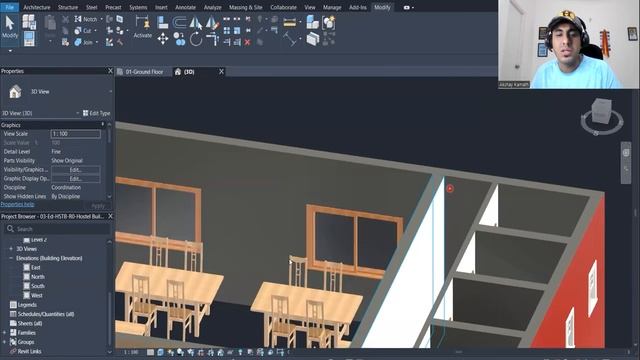The height and width of the screenshot is (360, 640).
Task: Select Mirror – Pick Axis tool
Action: click(x=196, y=22)
